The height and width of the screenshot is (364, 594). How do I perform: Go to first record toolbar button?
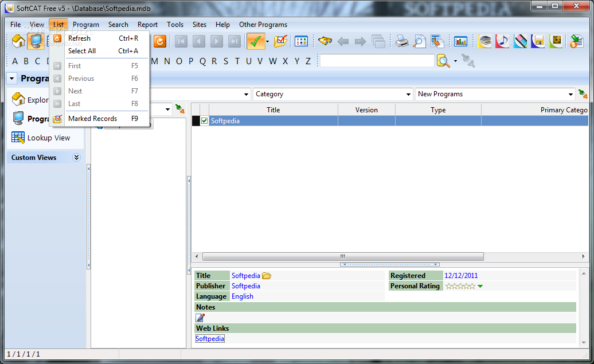click(x=181, y=41)
